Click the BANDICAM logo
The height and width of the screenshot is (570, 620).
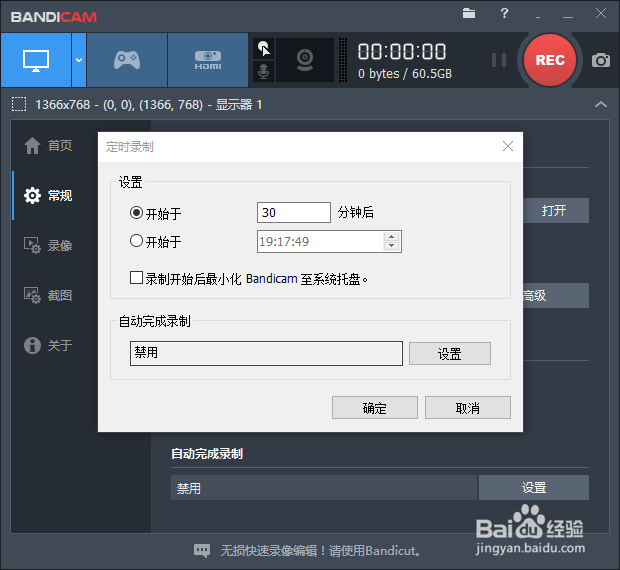pos(54,17)
